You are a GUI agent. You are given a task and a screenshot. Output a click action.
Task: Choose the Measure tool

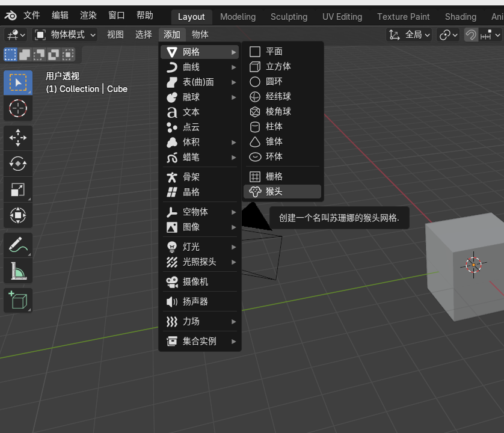pyautogui.click(x=18, y=271)
